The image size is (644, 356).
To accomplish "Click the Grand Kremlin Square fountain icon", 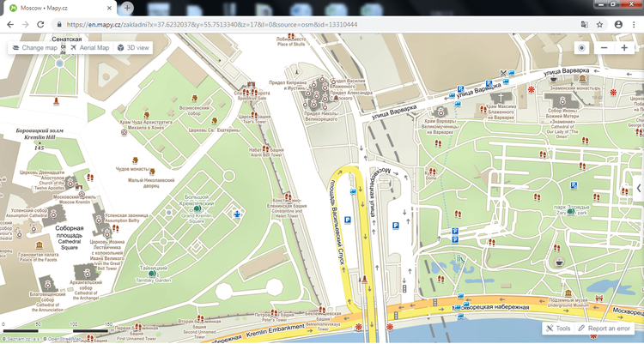I will click(x=237, y=214).
